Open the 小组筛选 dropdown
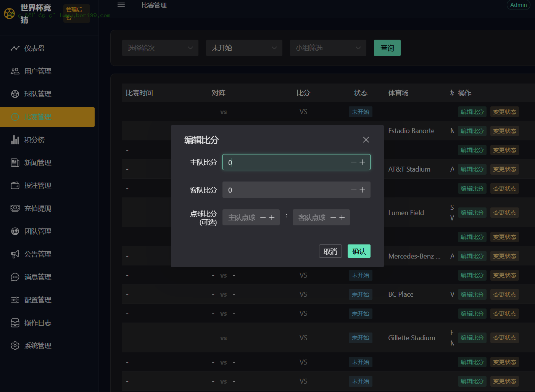535x392 pixels. 328,48
